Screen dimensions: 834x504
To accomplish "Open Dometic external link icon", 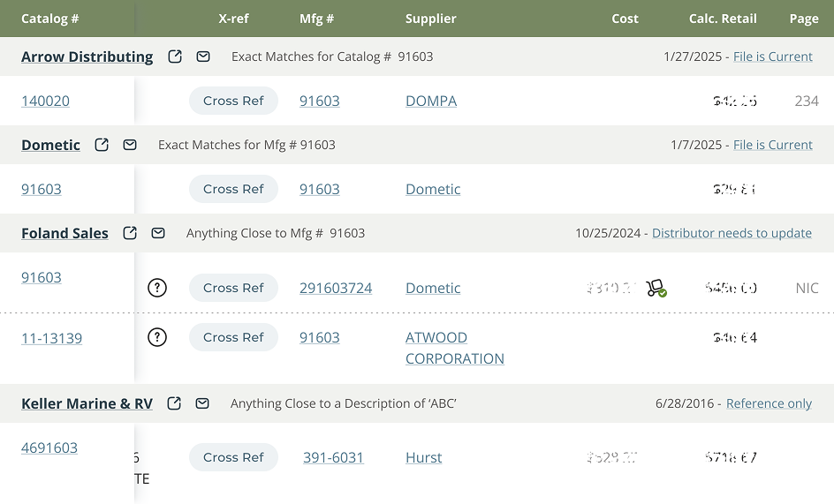I will click(102, 145).
